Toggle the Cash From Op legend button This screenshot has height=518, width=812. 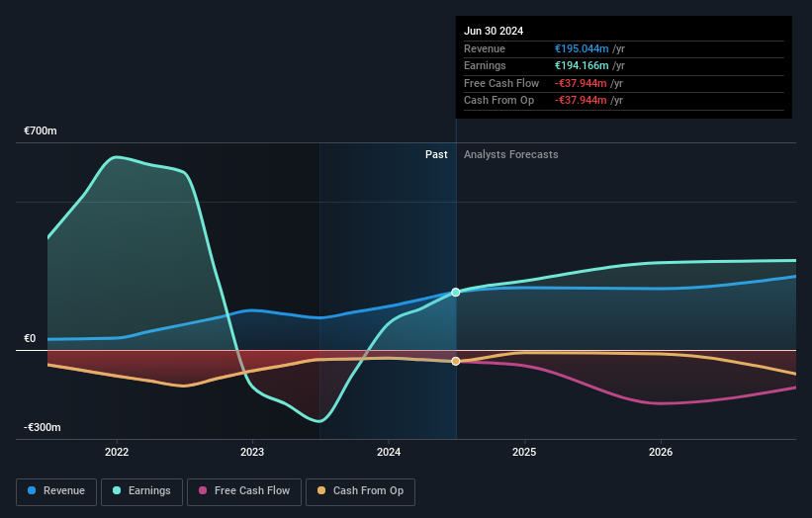pos(360,491)
